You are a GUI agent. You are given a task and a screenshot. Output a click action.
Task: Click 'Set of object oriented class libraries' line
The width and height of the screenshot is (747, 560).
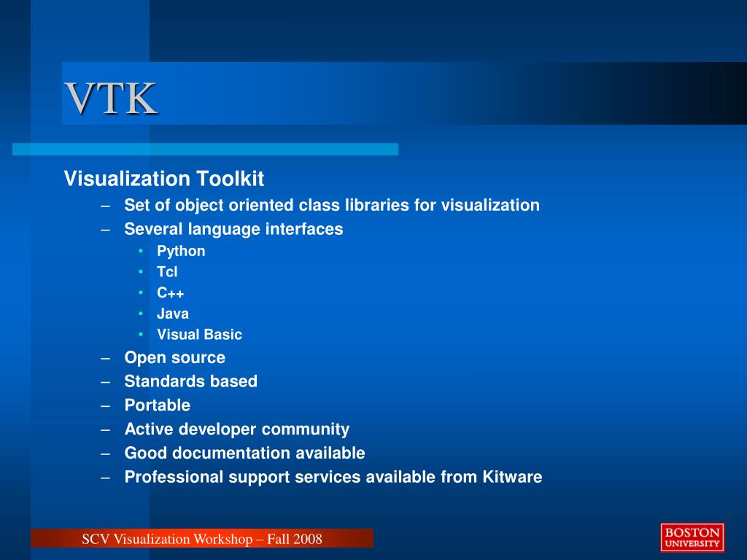pos(332,205)
